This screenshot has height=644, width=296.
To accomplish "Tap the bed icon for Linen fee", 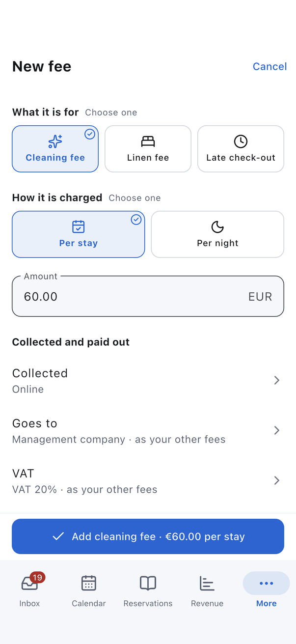I will click(148, 141).
